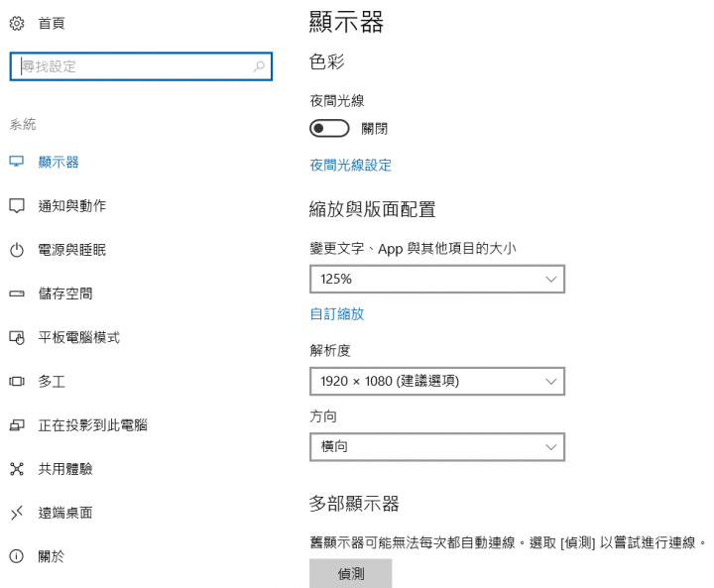Click the magnifier icon in the search box
The height and width of the screenshot is (588, 714).
[259, 66]
